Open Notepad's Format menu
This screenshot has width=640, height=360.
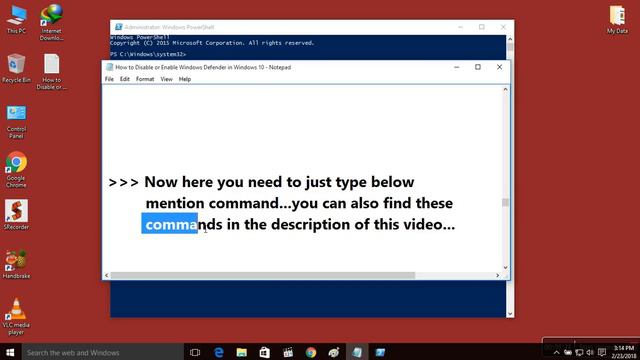[145, 79]
